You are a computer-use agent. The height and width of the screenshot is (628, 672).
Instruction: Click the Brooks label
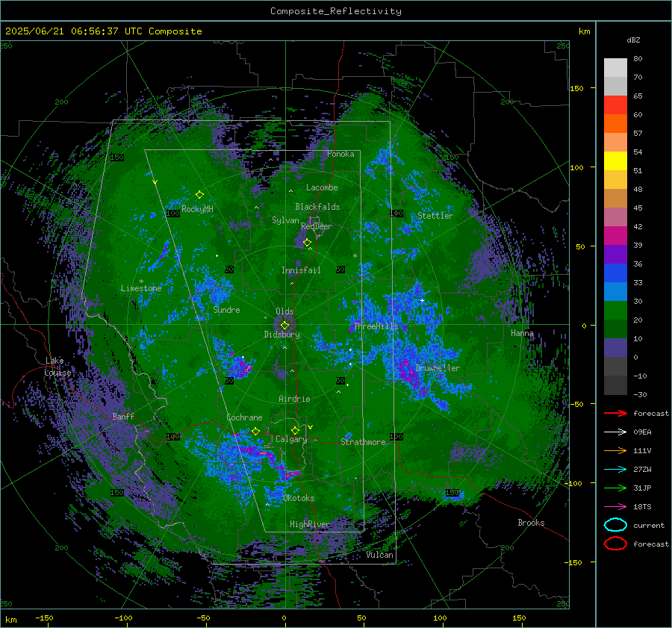point(531,523)
